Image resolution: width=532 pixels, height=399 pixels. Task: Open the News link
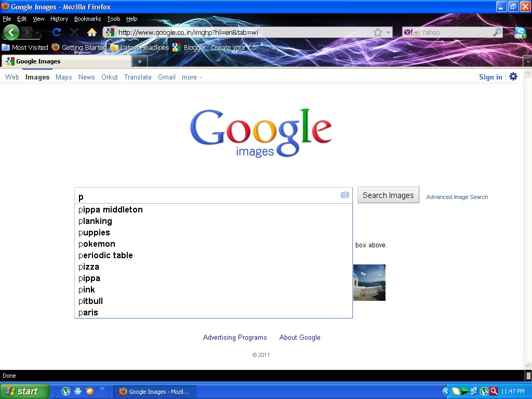coord(87,77)
